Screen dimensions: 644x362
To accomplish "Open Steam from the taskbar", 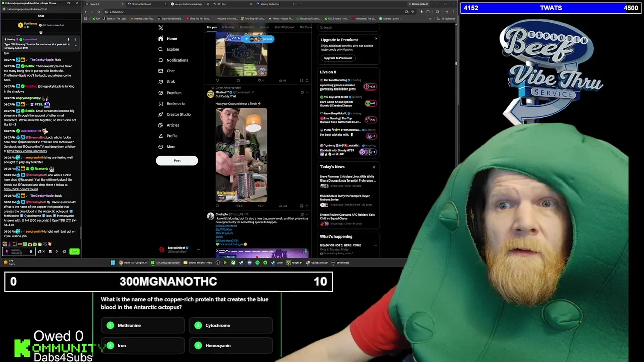I will tap(277, 263).
